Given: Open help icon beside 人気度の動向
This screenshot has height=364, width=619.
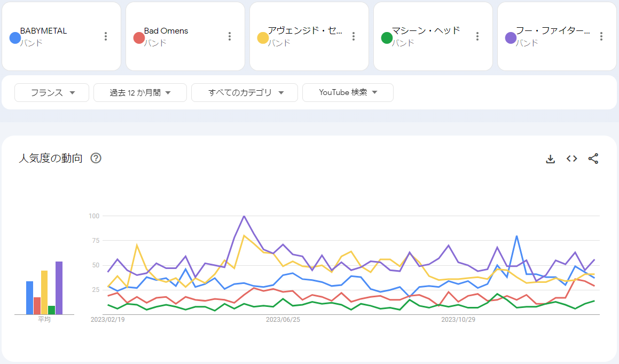Looking at the screenshot, I should (96, 158).
